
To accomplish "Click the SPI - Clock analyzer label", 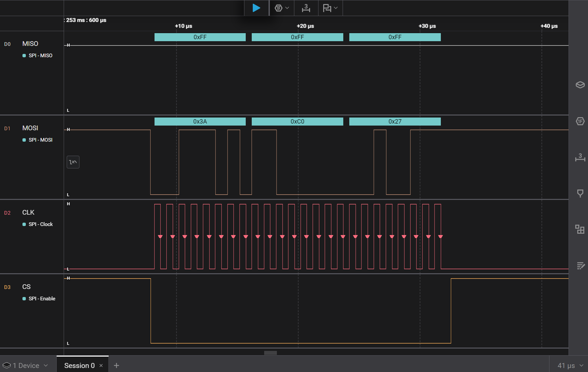I will [x=41, y=224].
